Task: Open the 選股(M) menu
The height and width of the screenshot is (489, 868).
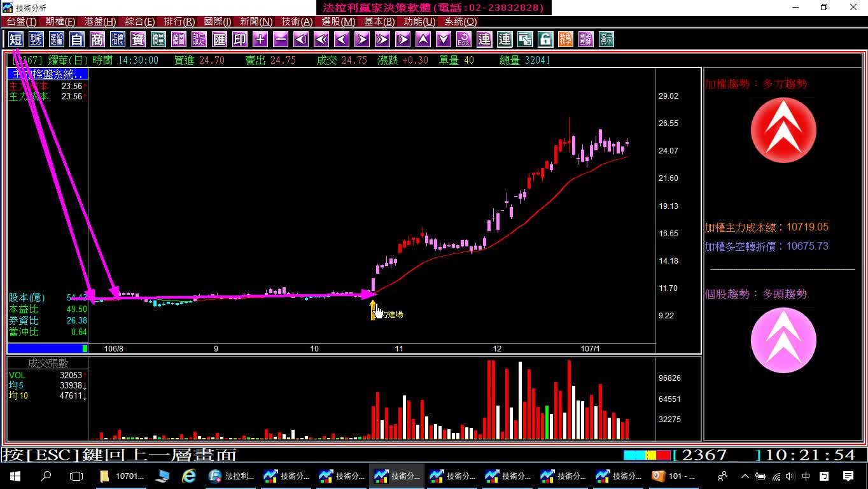Action: (x=339, y=22)
